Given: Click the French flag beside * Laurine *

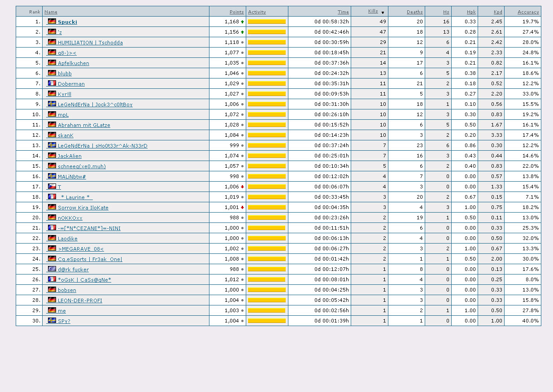Looking at the screenshot, I should tap(52, 196).
